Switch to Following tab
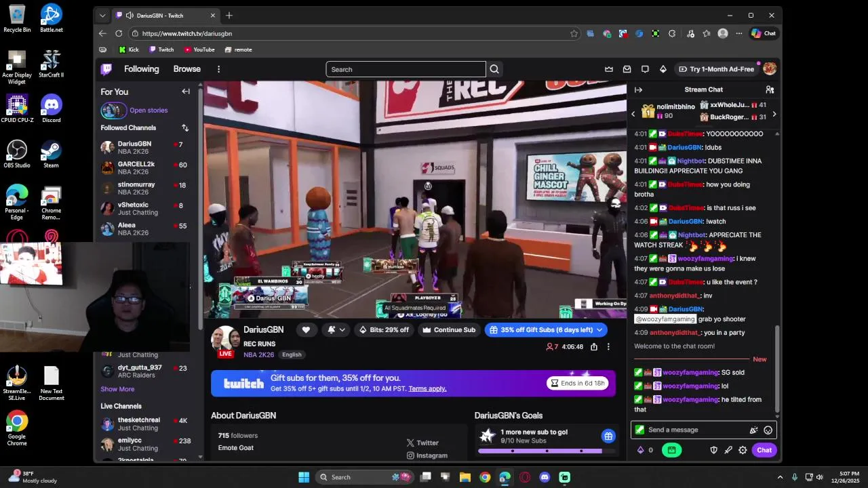This screenshot has width=868, height=488. 141,69
